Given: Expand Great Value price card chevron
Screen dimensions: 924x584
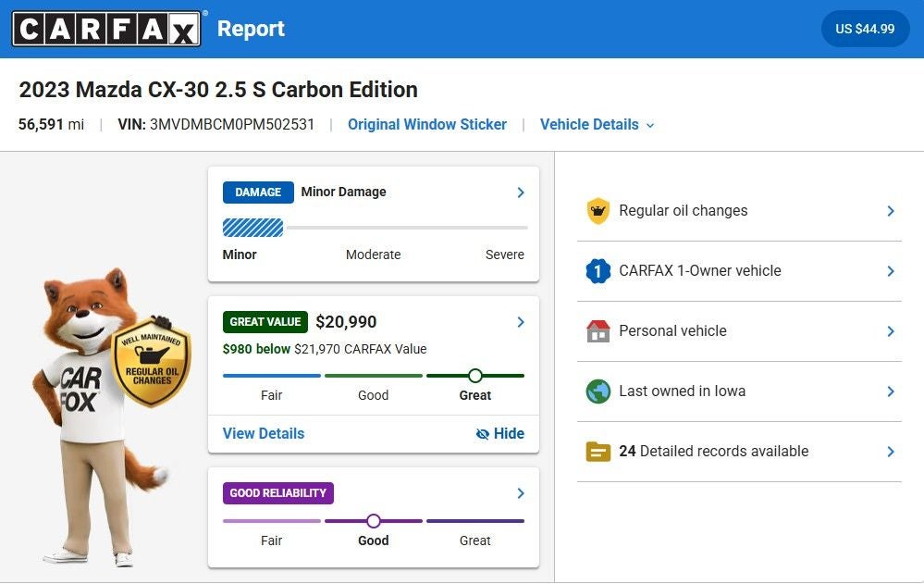Looking at the screenshot, I should [521, 322].
